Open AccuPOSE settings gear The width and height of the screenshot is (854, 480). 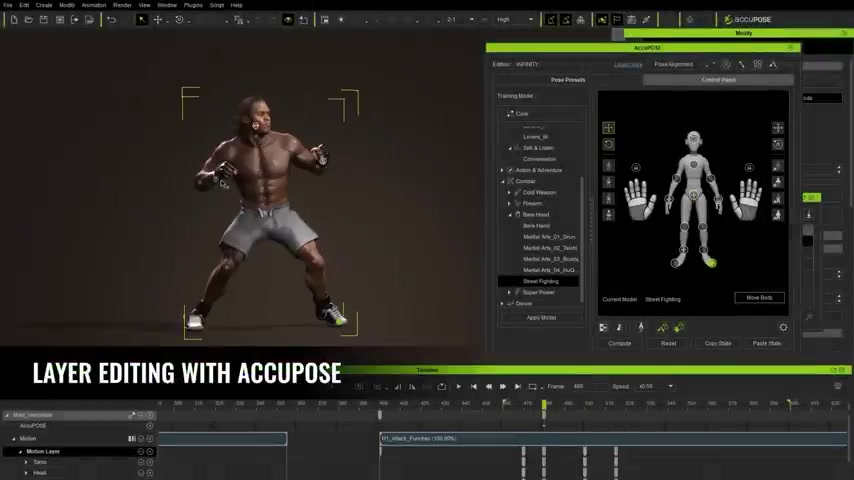[x=783, y=327]
